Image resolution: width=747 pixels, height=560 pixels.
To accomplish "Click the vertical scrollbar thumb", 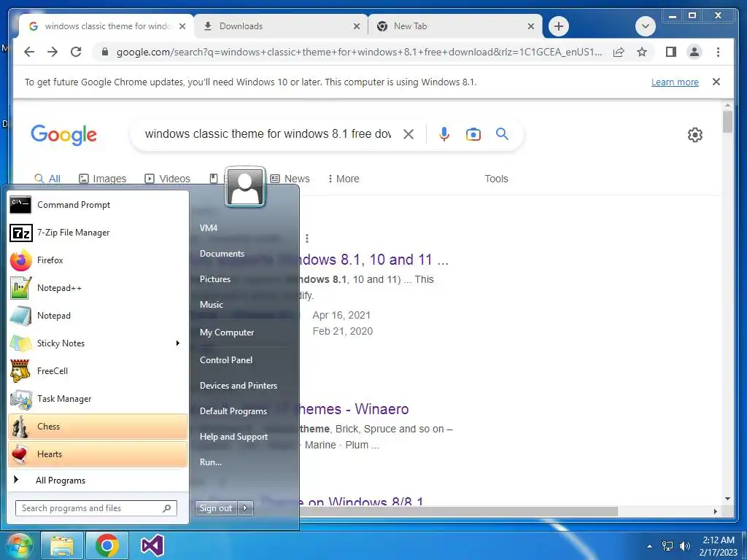I will [727, 122].
